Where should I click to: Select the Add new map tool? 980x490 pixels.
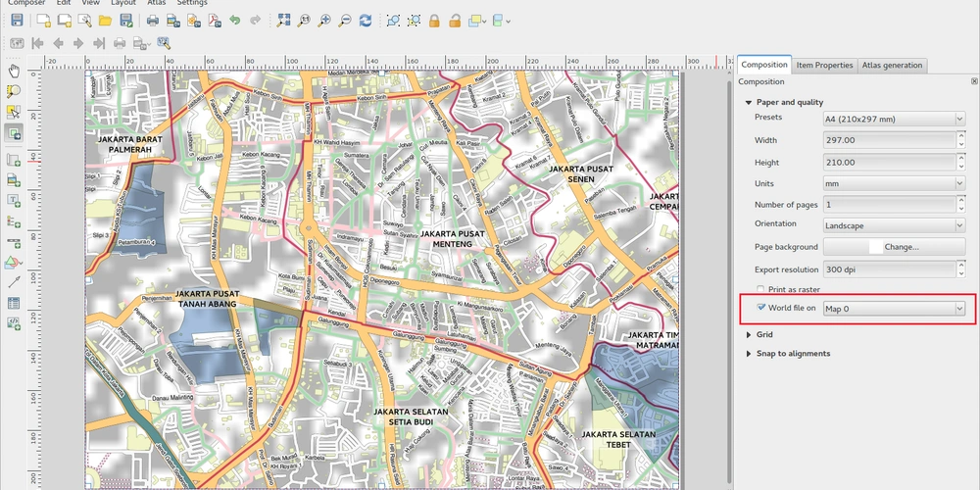point(14,160)
